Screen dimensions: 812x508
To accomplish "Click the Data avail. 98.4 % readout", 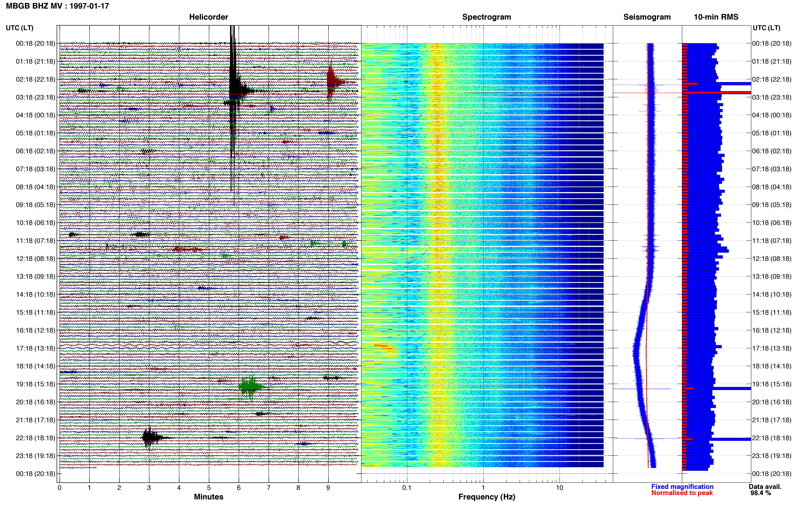I will 765,490.
